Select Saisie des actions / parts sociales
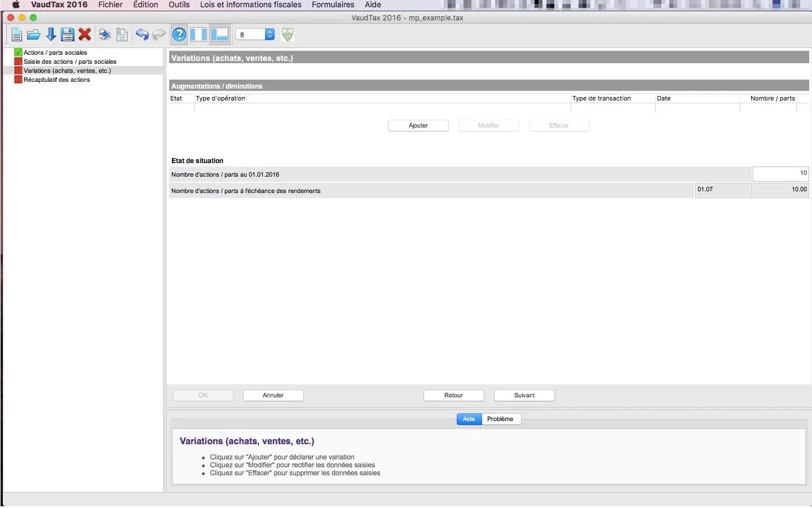This screenshot has height=508, width=812. coord(70,62)
